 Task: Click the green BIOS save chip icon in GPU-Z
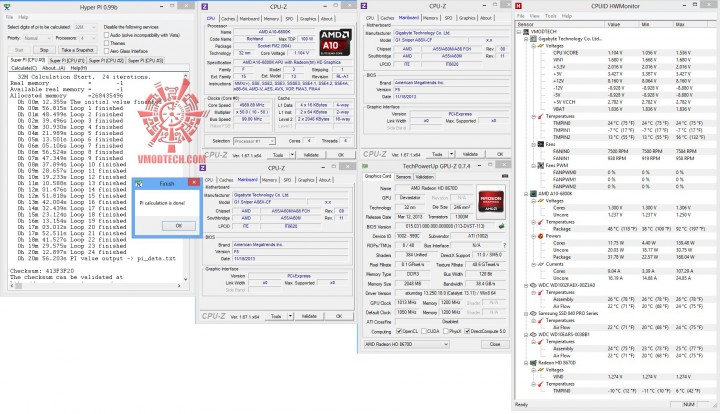coord(501,226)
